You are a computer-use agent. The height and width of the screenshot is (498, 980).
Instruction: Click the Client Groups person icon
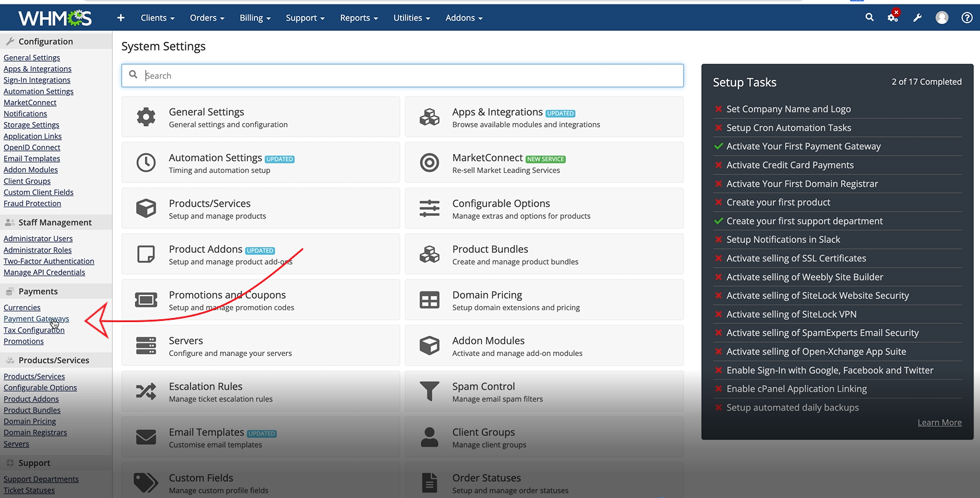[x=430, y=437]
